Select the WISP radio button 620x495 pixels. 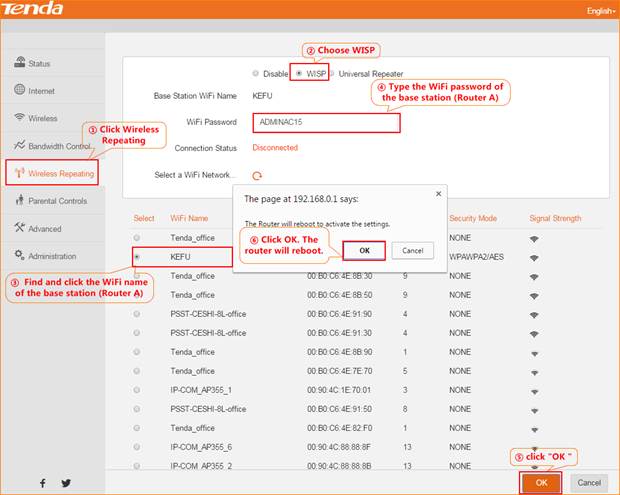(x=298, y=73)
